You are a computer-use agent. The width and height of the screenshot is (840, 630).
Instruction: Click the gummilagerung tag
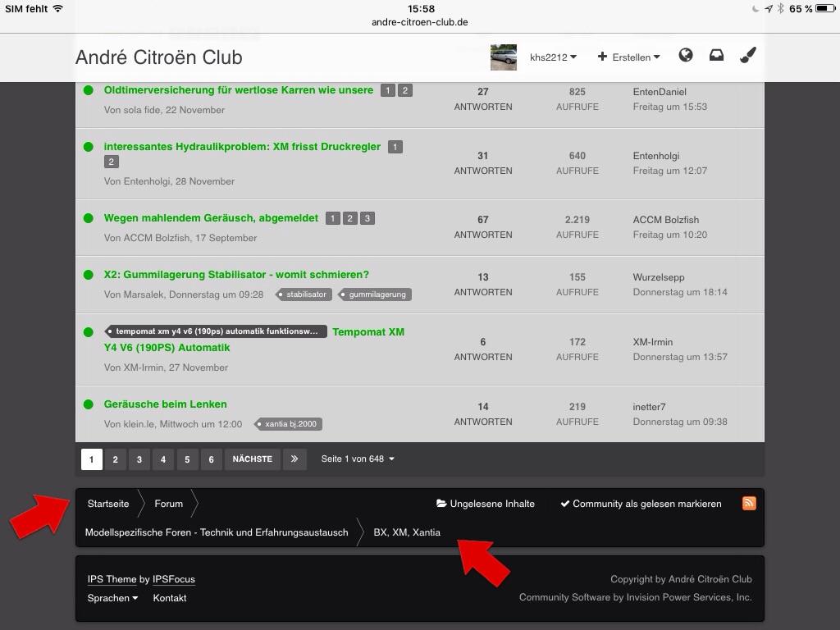tap(375, 294)
